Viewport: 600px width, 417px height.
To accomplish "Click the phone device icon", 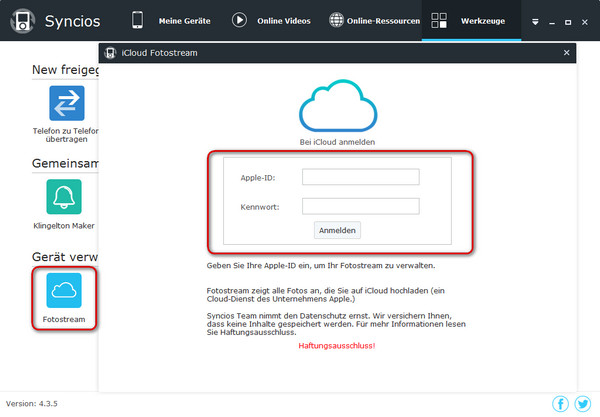I will [137, 20].
